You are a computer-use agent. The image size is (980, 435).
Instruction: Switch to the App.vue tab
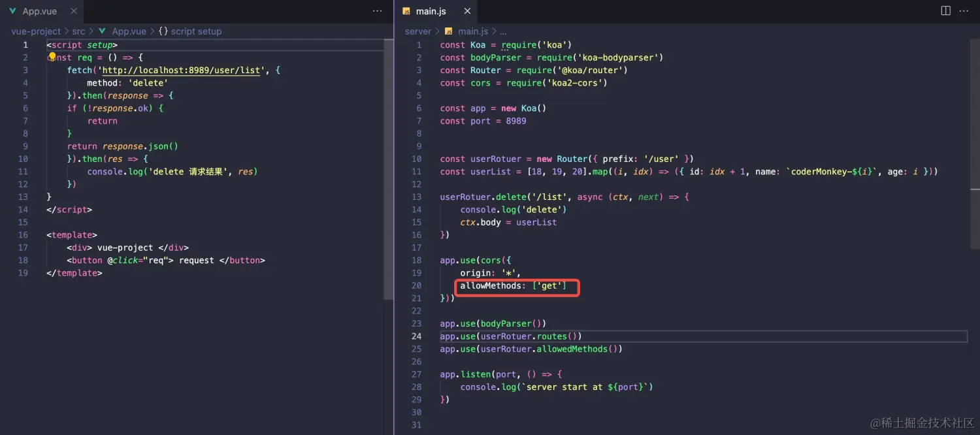coord(40,11)
